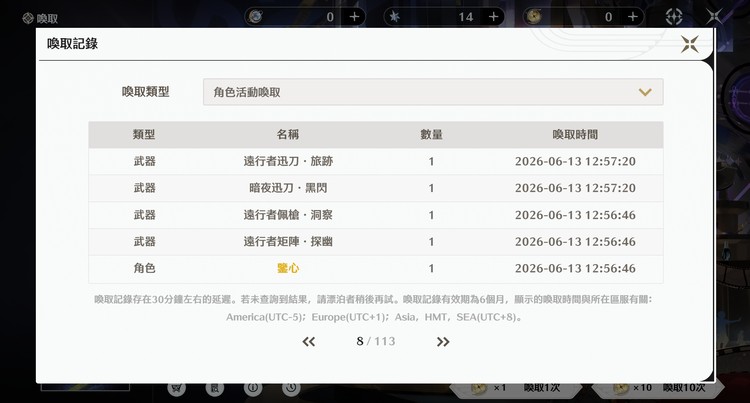Select row 遠行者矩陣·探幽
Viewport: 750px width, 403px height.
tap(375, 241)
